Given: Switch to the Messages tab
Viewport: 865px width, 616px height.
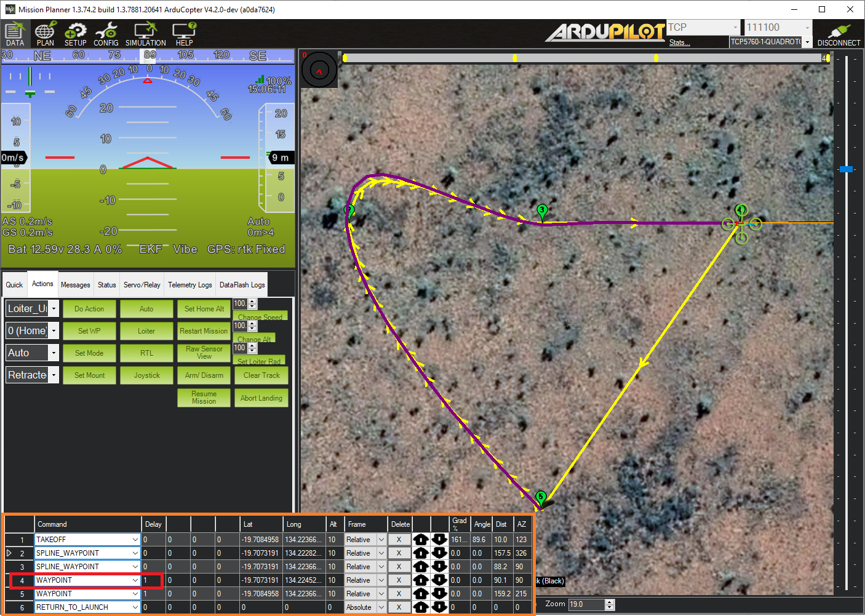Looking at the screenshot, I should click(75, 284).
